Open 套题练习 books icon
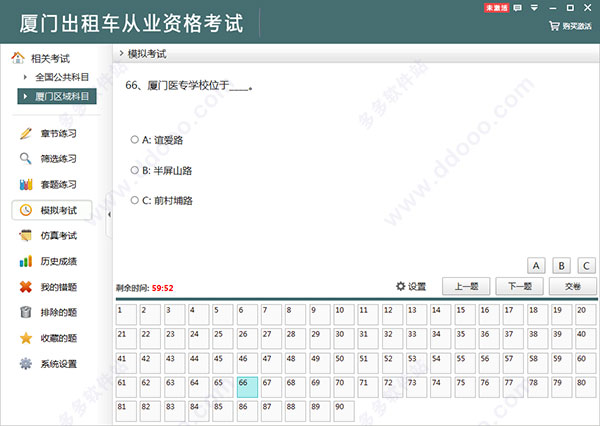Screen dimensions: 600x426 [26, 184]
